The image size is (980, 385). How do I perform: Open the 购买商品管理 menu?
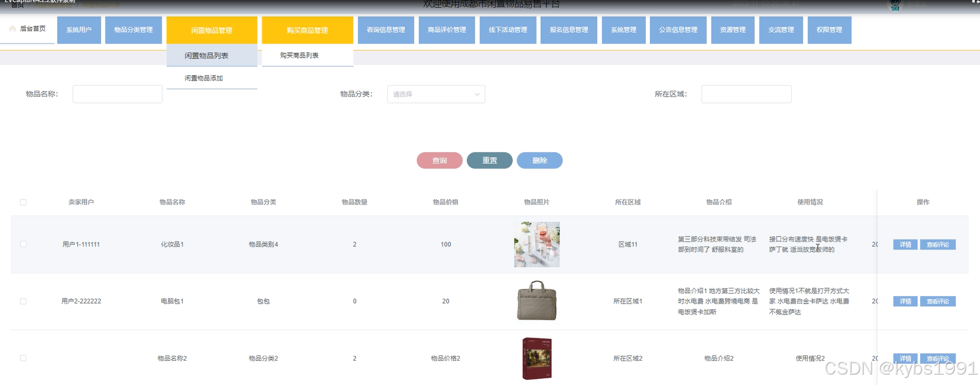[x=307, y=30]
